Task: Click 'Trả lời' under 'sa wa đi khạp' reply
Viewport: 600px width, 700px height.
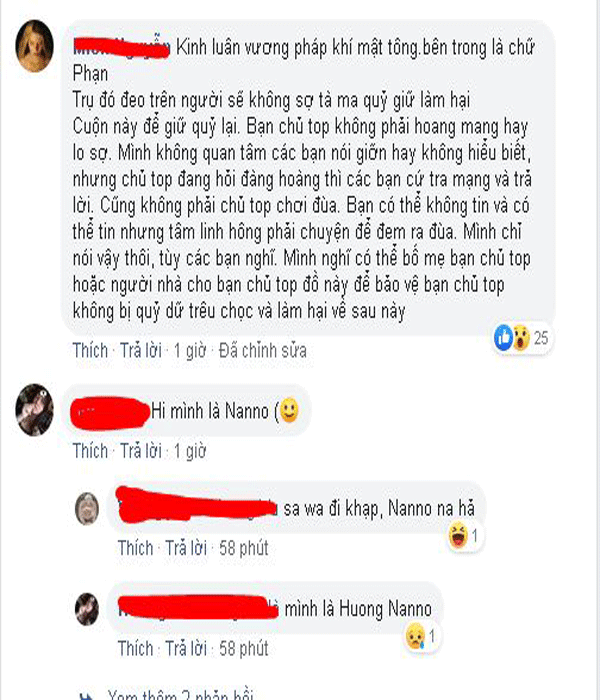Action: coord(186,548)
